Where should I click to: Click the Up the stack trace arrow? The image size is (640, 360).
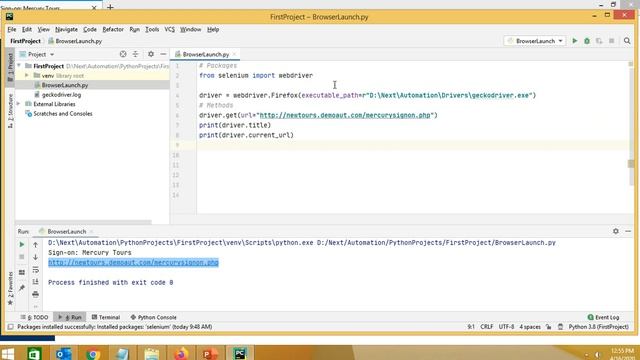[36, 244]
